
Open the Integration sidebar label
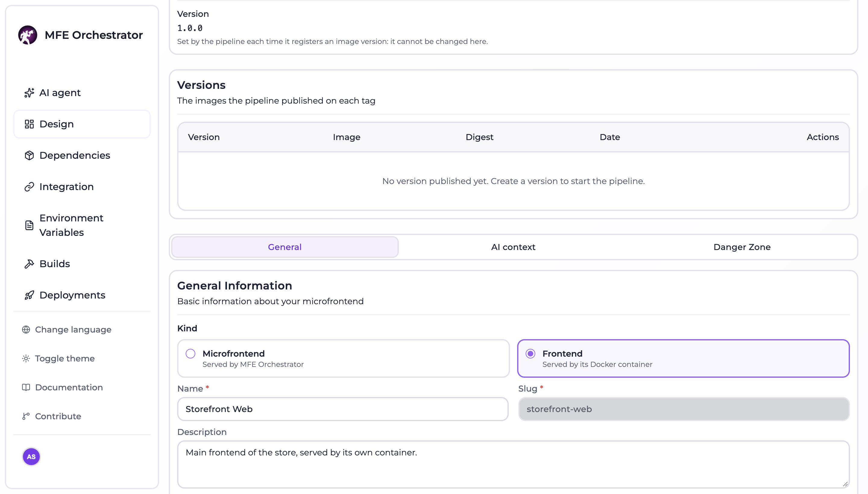(67, 187)
